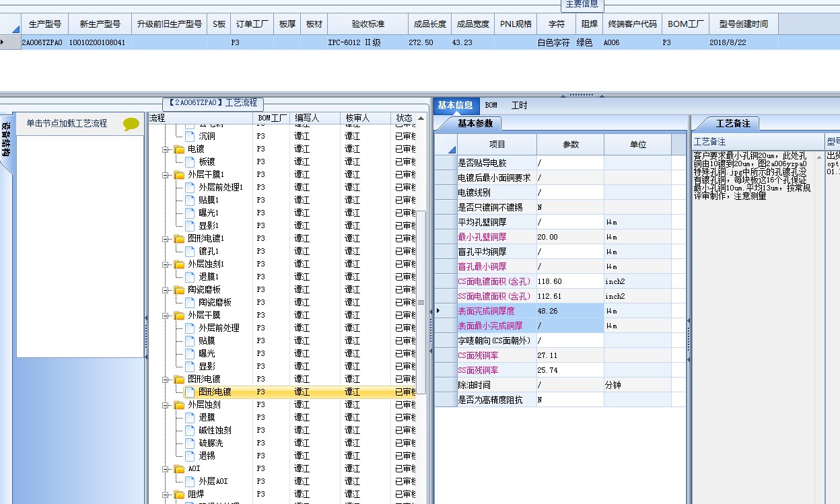Click the 电镀 folder icon
Image resolution: width=840 pixels, height=504 pixels.
(179, 149)
